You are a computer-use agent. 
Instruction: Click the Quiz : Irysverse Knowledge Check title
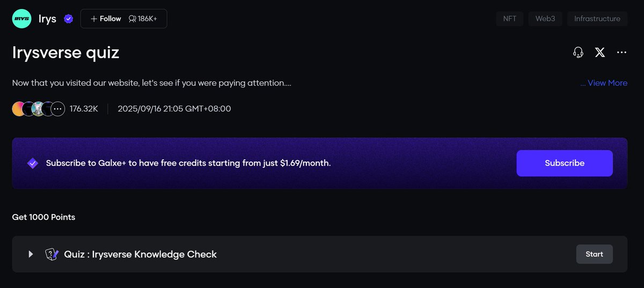pyautogui.click(x=140, y=254)
